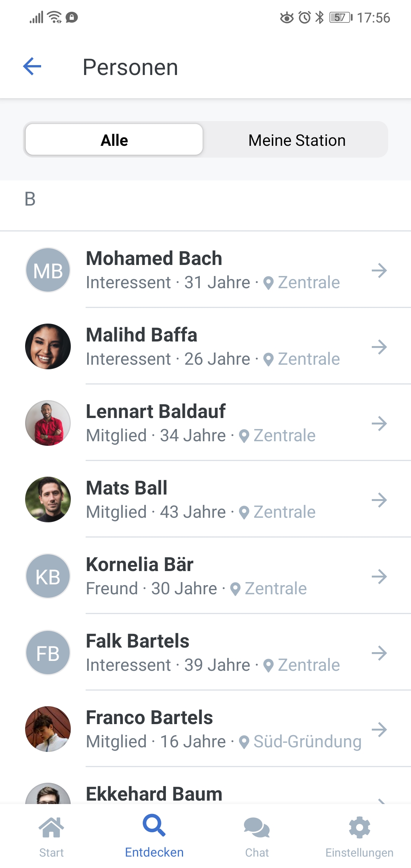Open Falk Bartels via the arrow

379,653
